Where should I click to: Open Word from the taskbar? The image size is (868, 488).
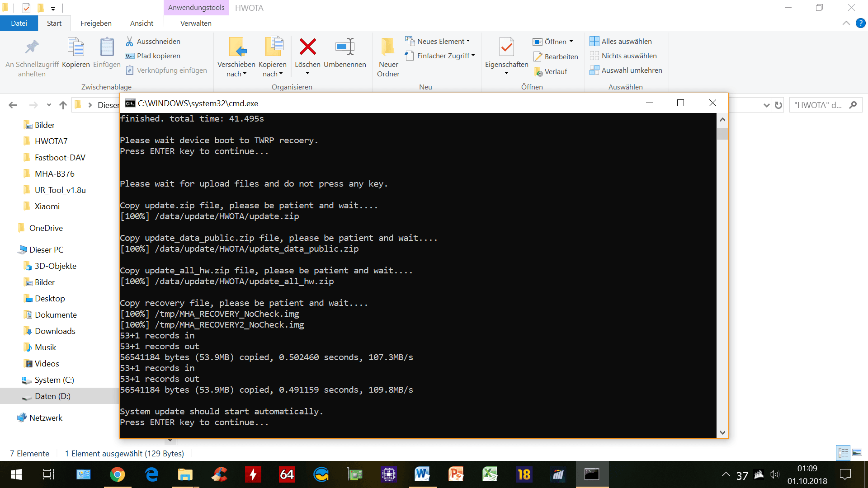click(422, 474)
